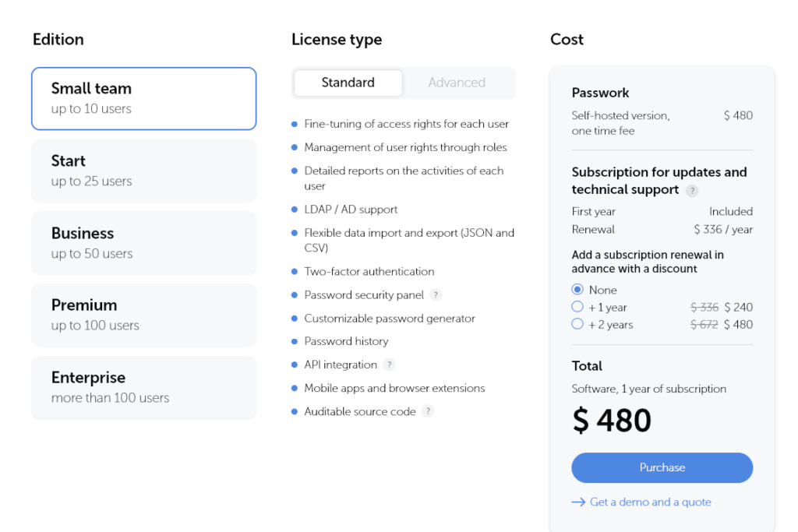
Task: Click the $ 336 / year renewal price
Action: [723, 229]
